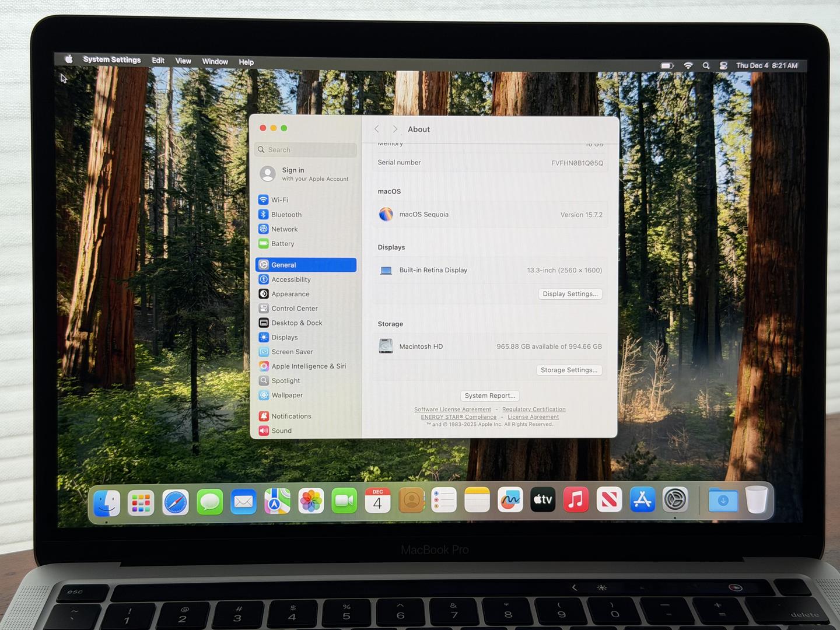Open News app in the Dock
The width and height of the screenshot is (840, 630).
pos(609,500)
